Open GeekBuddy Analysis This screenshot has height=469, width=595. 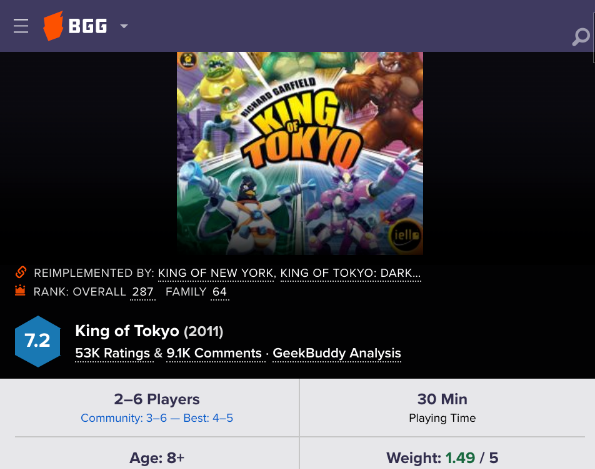tap(337, 353)
